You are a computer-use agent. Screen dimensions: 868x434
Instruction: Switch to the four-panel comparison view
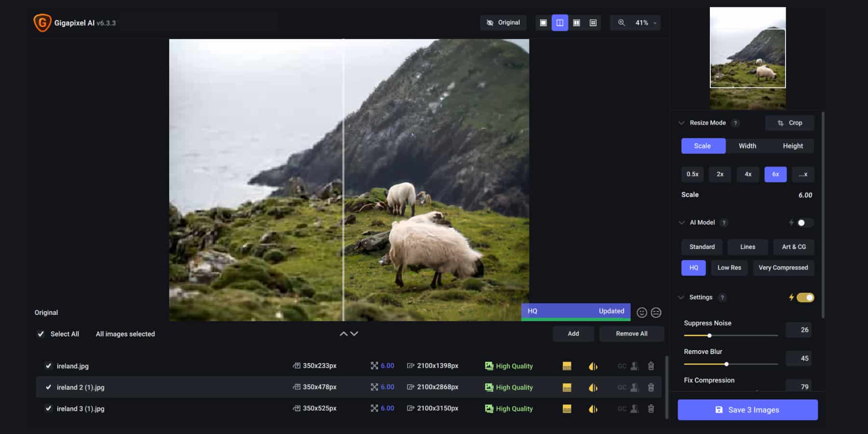(593, 22)
